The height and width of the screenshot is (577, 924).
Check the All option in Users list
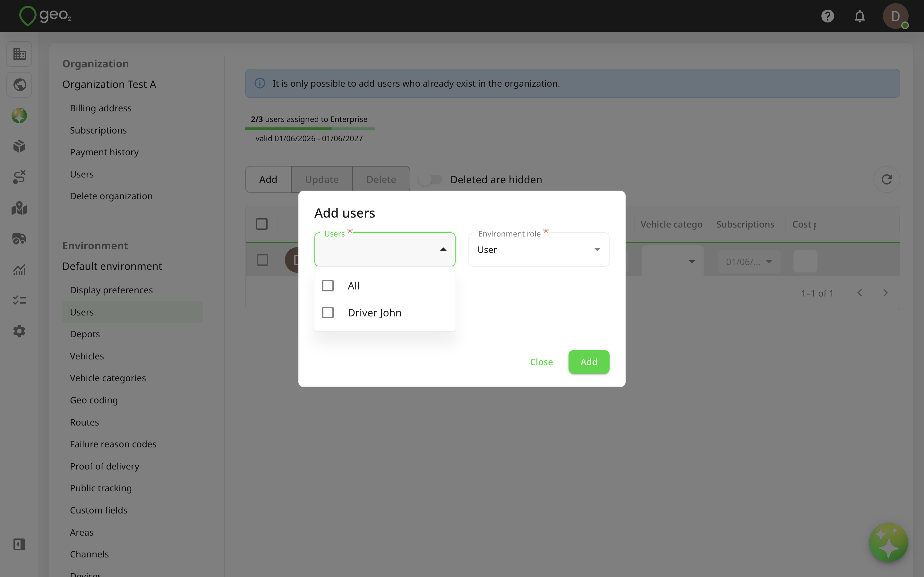[328, 285]
